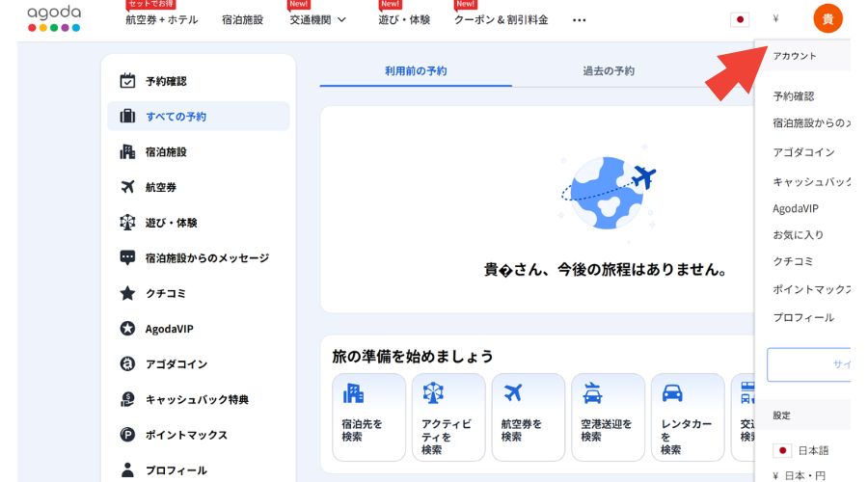Open キャッシュバック特典 in the sidebar
The height and width of the screenshot is (482, 868).
click(x=198, y=399)
